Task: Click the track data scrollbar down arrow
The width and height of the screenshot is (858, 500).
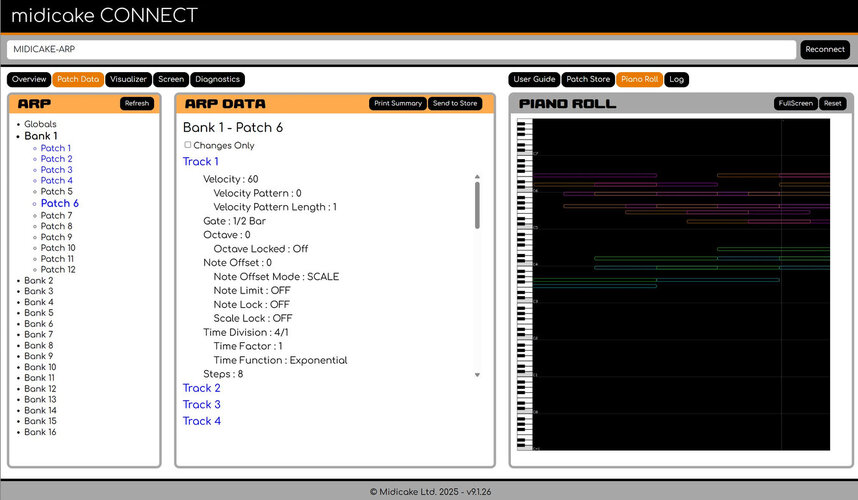Action: tap(477, 375)
